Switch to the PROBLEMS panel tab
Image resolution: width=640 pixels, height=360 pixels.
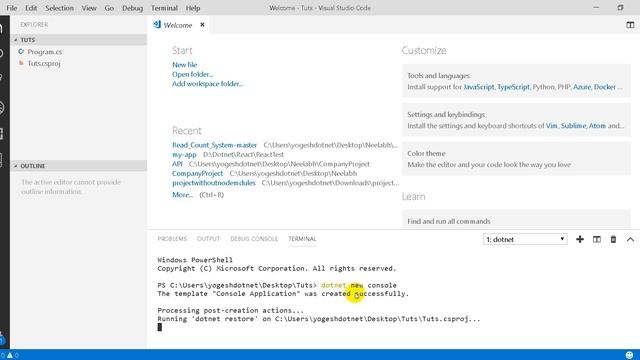[172, 239]
